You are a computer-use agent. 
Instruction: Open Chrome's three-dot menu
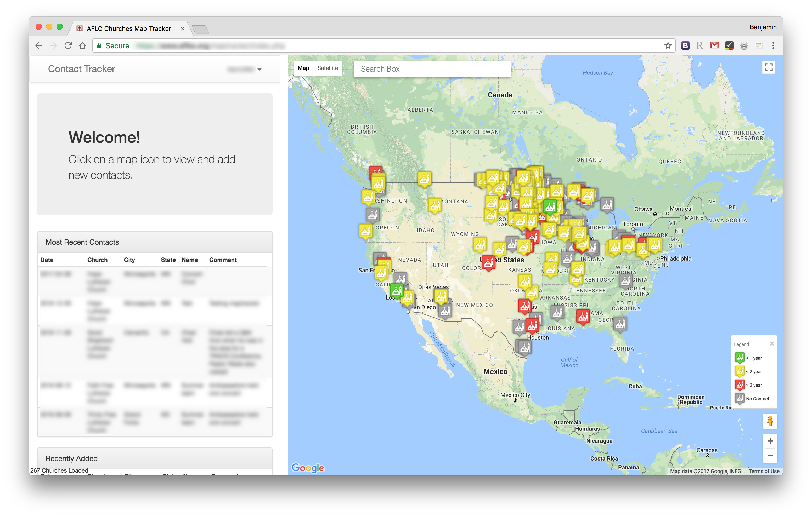click(x=773, y=45)
